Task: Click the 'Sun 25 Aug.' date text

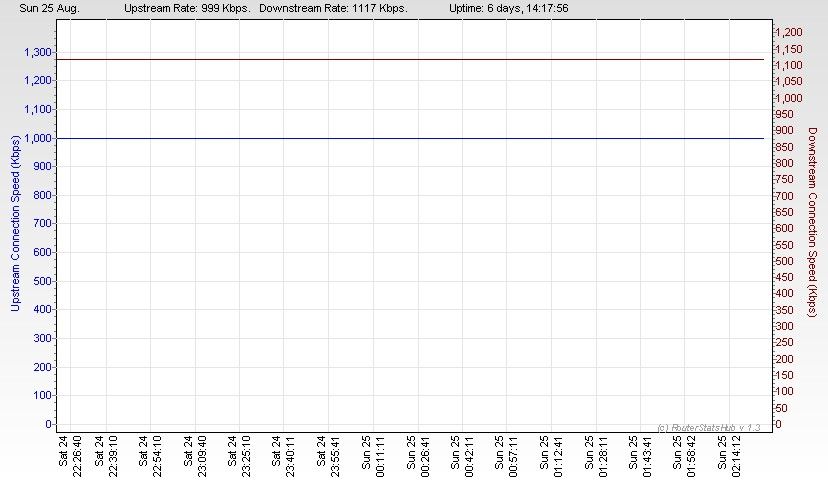Action: pos(49,8)
